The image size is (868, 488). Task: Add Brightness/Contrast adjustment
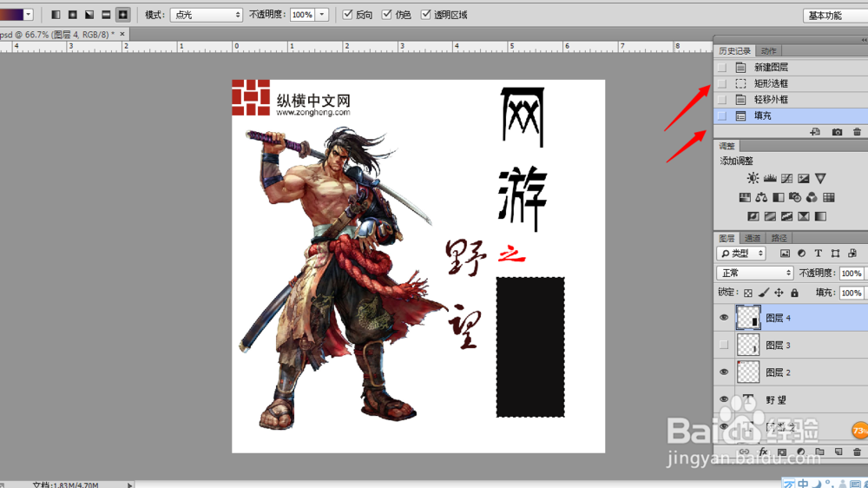point(753,178)
